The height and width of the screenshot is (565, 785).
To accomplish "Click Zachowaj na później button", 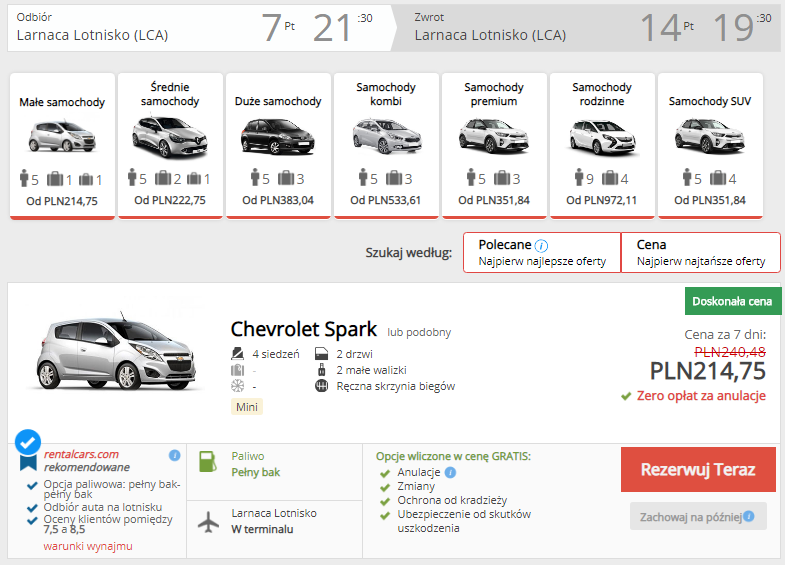I will tap(698, 516).
